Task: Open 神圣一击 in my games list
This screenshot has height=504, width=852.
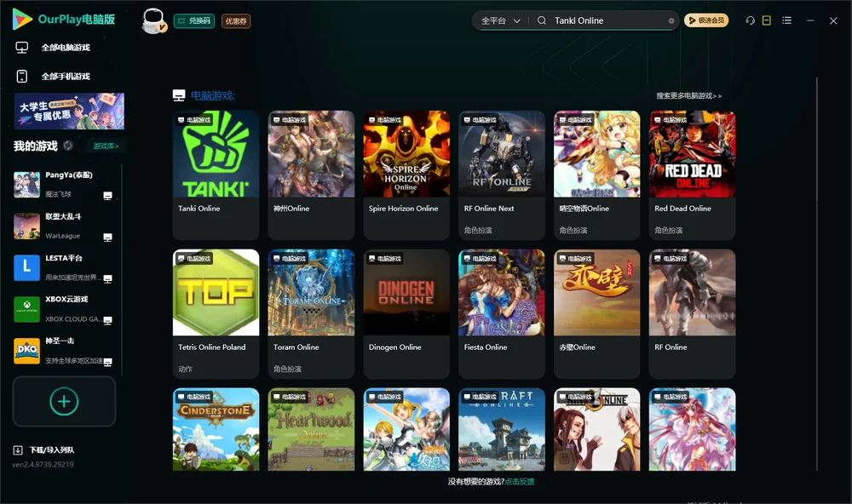Action: coord(63,351)
